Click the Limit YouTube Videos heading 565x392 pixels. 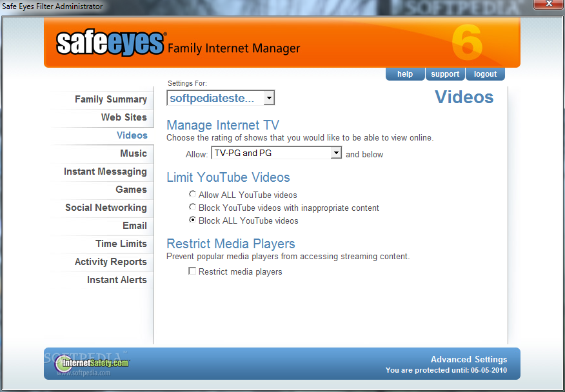pyautogui.click(x=228, y=177)
